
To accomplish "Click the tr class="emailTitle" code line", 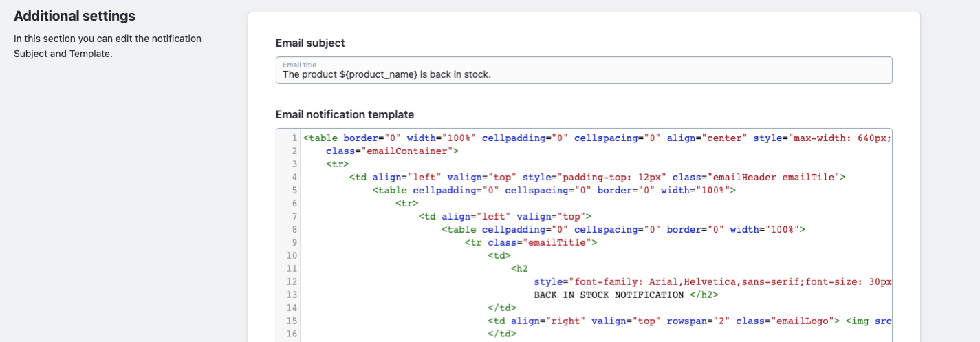I will (531, 242).
